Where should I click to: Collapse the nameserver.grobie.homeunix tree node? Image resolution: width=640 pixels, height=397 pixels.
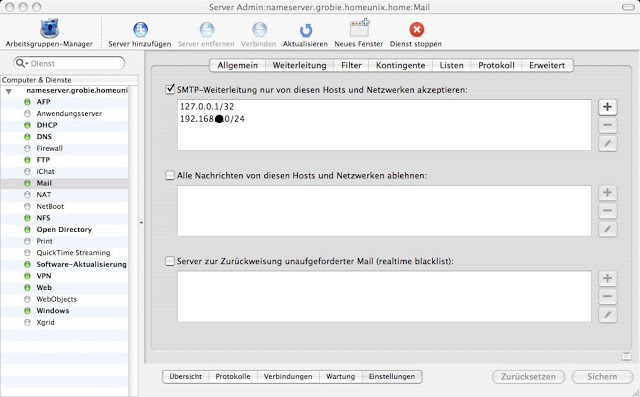click(x=9, y=91)
